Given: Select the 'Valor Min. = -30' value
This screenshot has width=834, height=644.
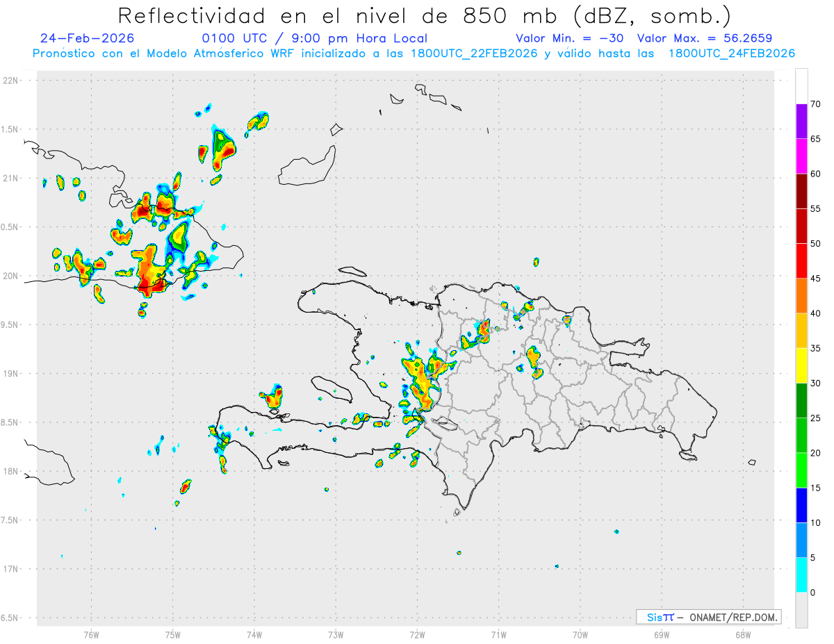Looking at the screenshot, I should (570, 38).
